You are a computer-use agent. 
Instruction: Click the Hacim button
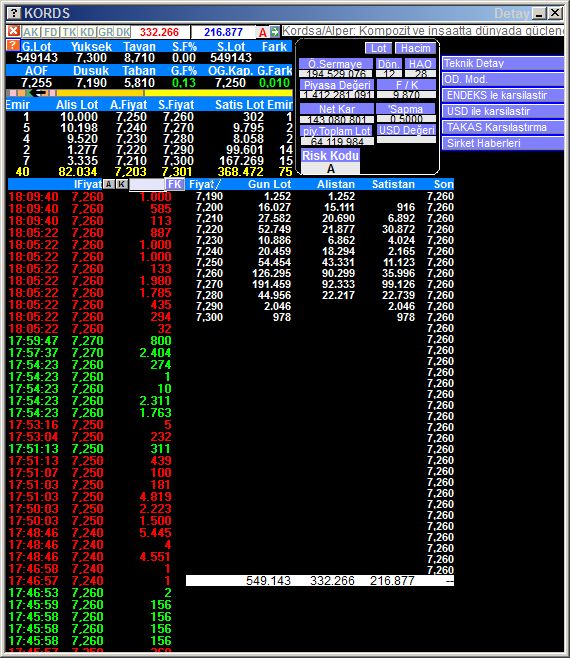(x=415, y=48)
